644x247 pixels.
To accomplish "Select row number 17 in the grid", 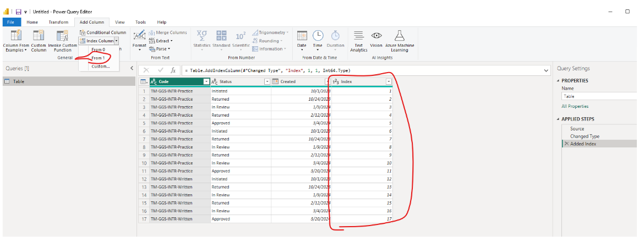I will click(144, 219).
